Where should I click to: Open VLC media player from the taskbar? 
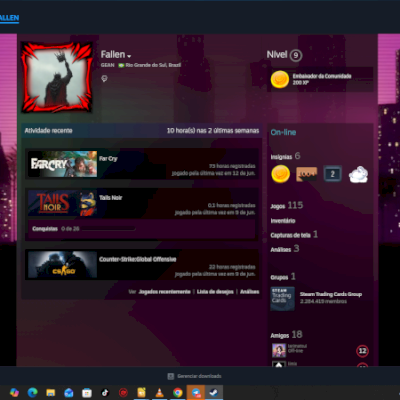click(x=160, y=392)
